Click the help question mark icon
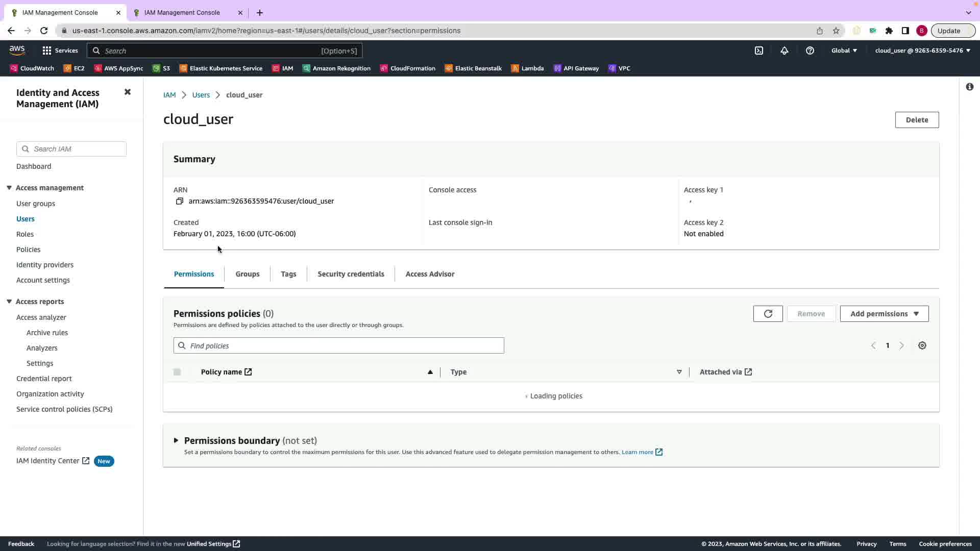 point(810,51)
